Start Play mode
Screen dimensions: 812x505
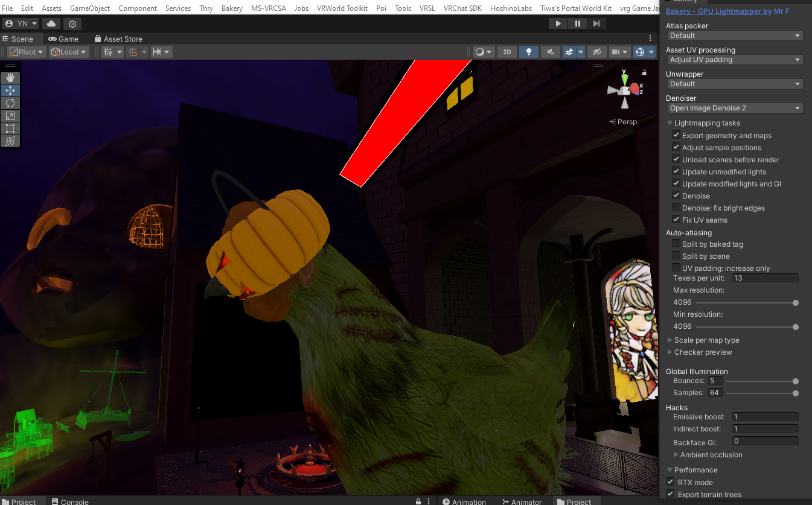(x=558, y=24)
